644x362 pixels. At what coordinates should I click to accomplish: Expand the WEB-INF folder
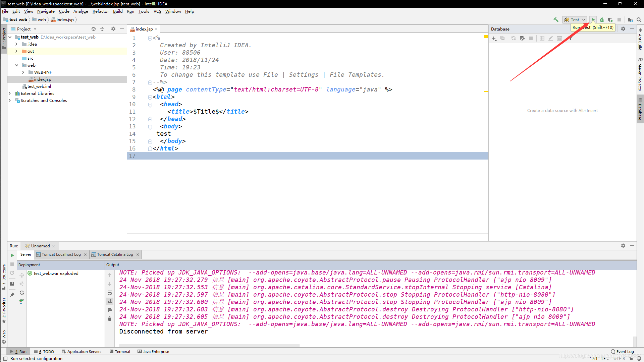coord(23,72)
